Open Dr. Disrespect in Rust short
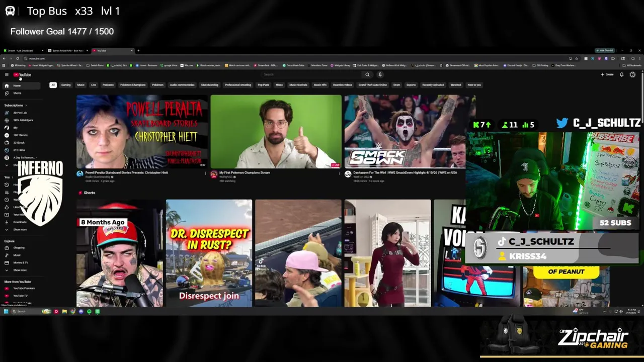The image size is (644, 362). 209,253
